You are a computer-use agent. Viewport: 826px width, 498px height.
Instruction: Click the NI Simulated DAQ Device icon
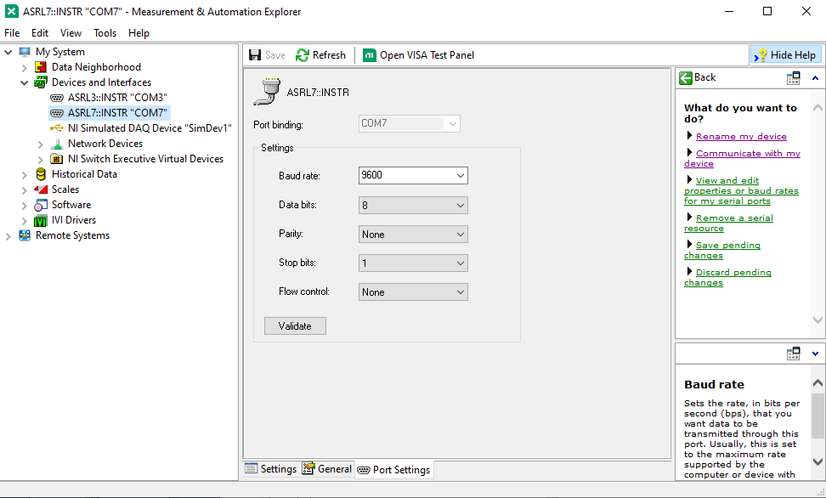pos(56,128)
